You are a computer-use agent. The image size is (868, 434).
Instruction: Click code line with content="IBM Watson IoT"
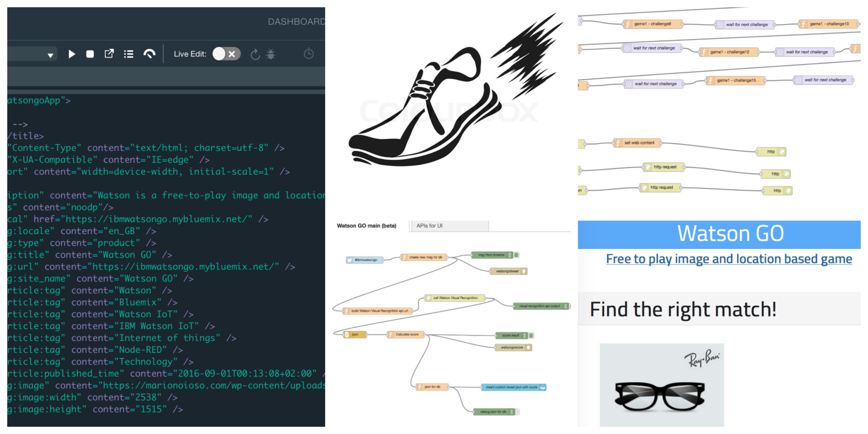(x=111, y=326)
